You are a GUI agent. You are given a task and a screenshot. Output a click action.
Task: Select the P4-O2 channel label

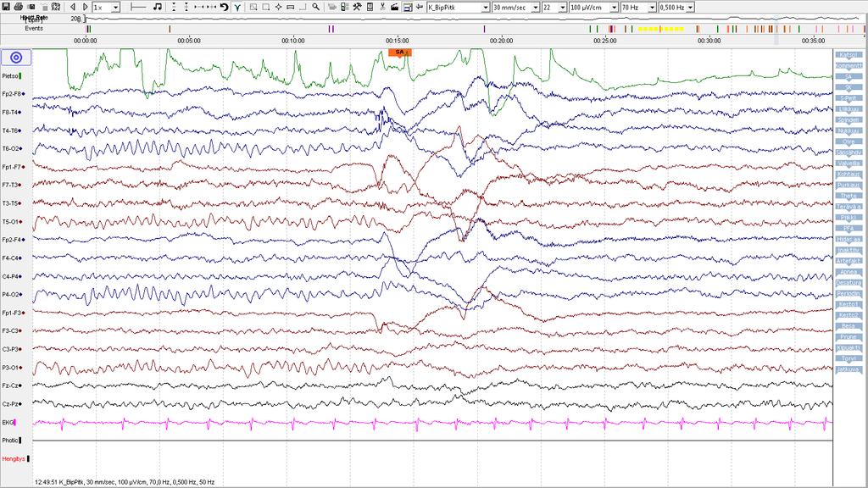point(12,295)
